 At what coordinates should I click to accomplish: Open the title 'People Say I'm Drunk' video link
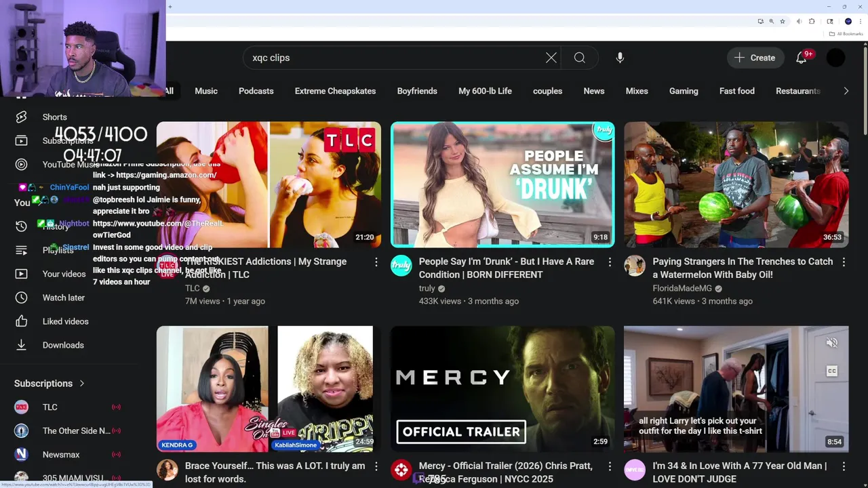(506, 268)
